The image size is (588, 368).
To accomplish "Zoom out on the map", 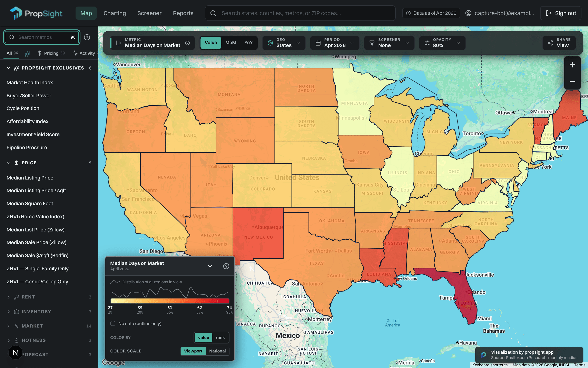I will click(x=572, y=81).
